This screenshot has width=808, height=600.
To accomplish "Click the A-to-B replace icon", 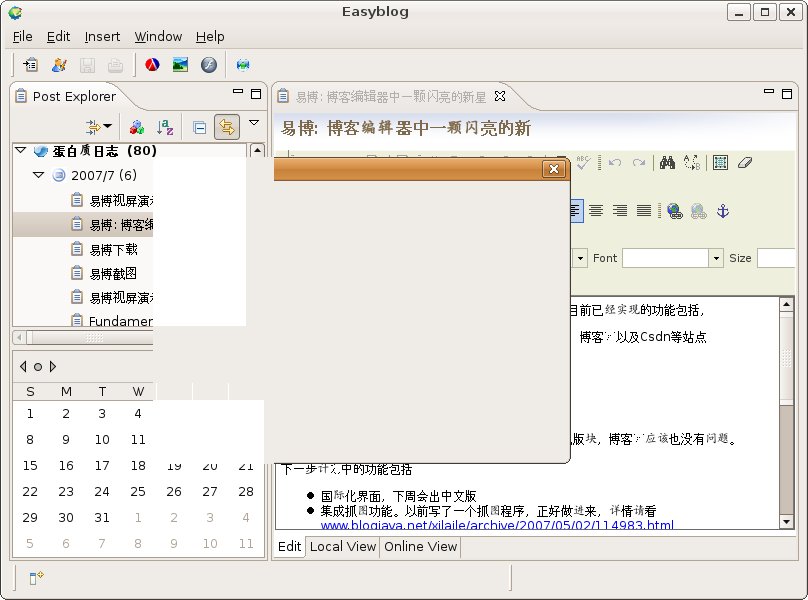I will tap(692, 163).
